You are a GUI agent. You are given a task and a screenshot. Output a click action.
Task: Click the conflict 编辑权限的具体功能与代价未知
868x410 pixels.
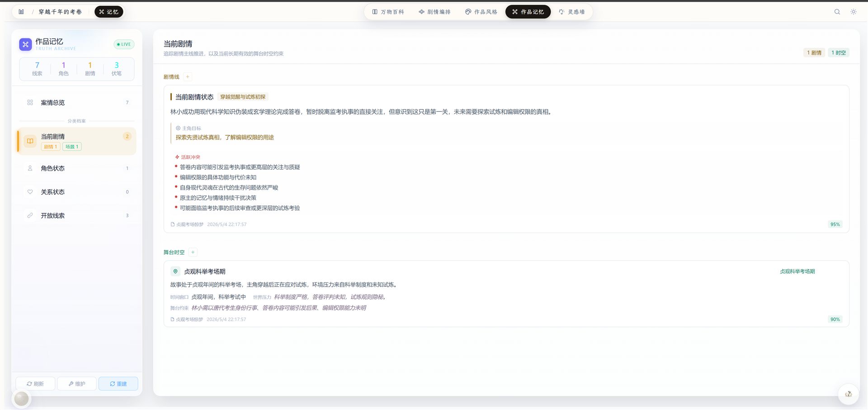(218, 177)
